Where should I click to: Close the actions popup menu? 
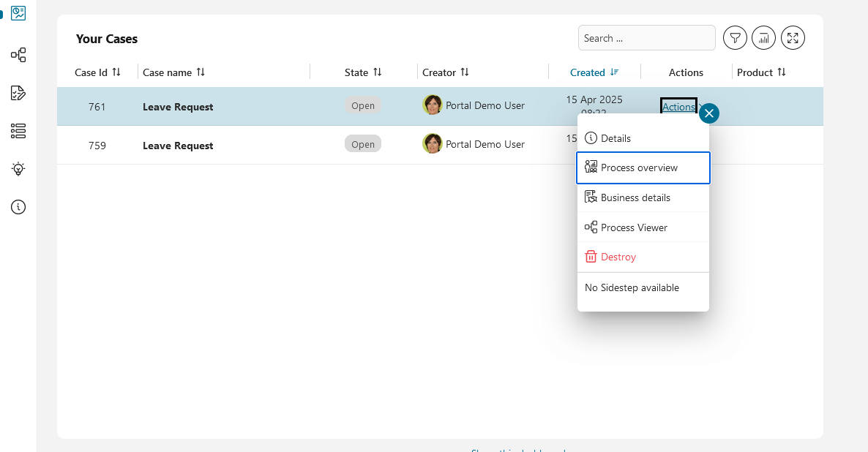[x=709, y=113]
